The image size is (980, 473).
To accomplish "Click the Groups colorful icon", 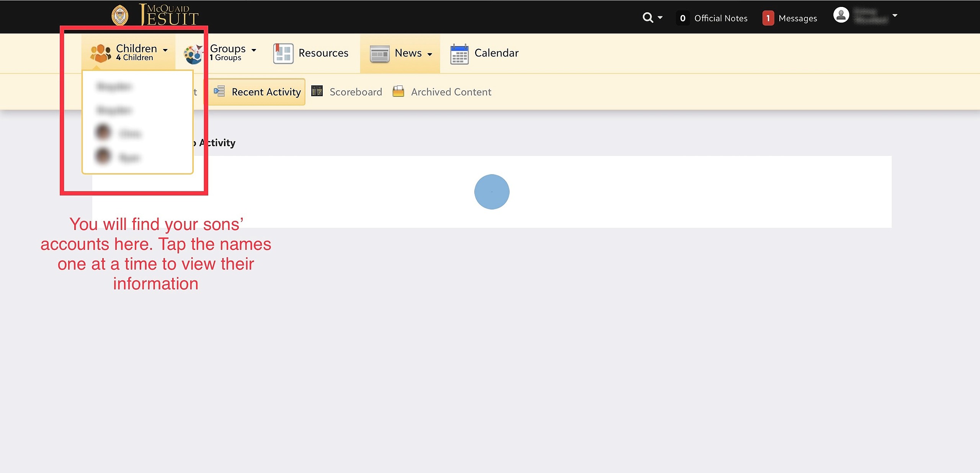I will tap(193, 54).
